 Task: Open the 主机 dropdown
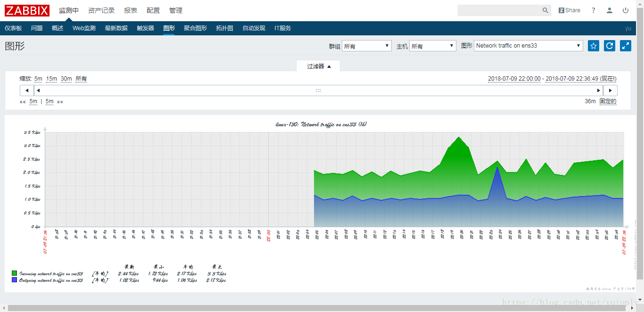tap(433, 46)
